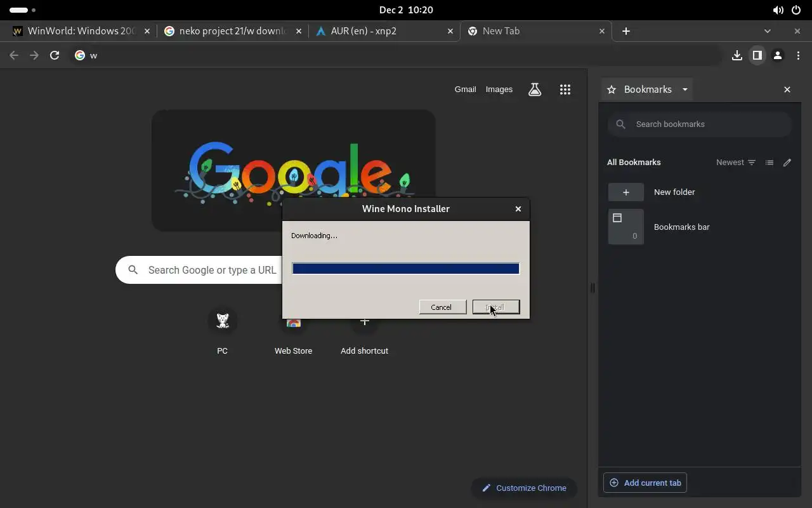Toggle the side panel icon in toolbar
Image resolution: width=812 pixels, height=508 pixels.
[x=757, y=55]
